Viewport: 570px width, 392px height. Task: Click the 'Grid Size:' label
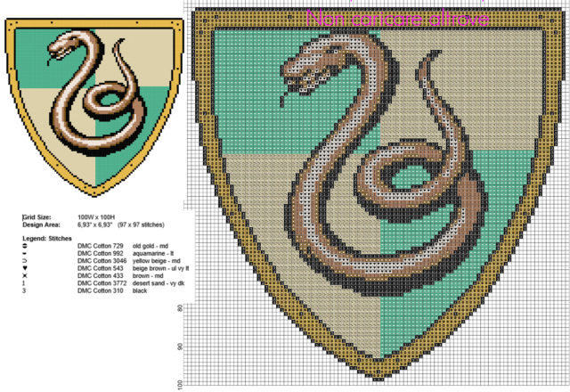click(x=37, y=217)
